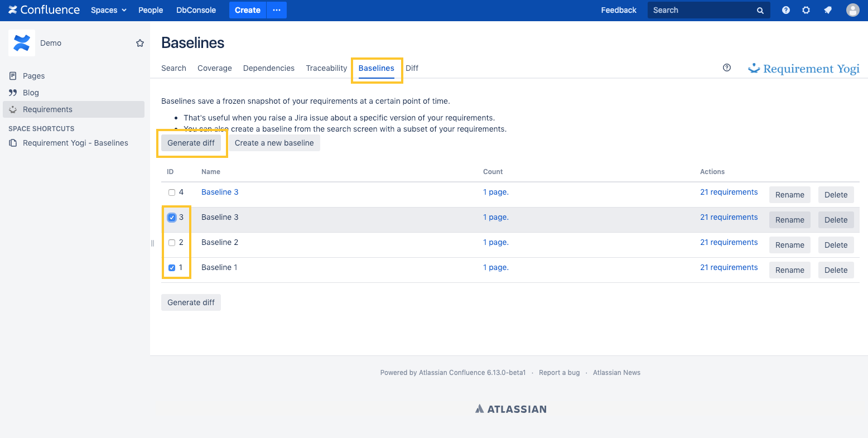Uncheck the checkbox for baseline ID 3
This screenshot has height=438, width=868.
(172, 218)
